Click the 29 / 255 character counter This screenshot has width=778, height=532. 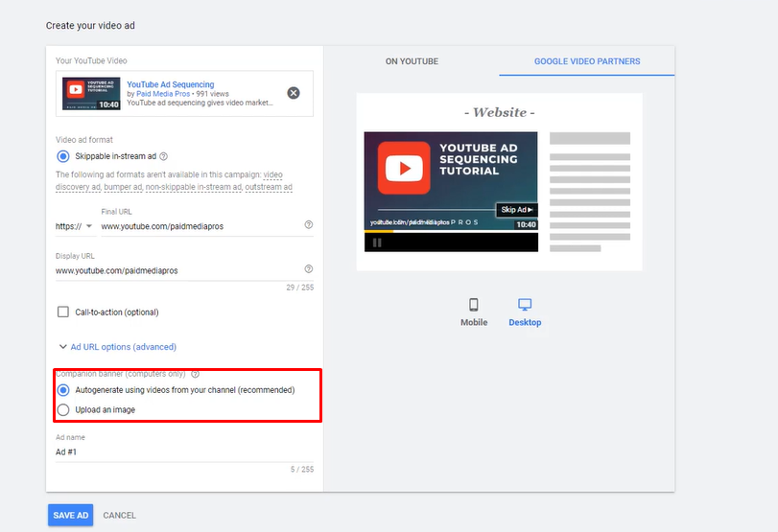pyautogui.click(x=299, y=287)
